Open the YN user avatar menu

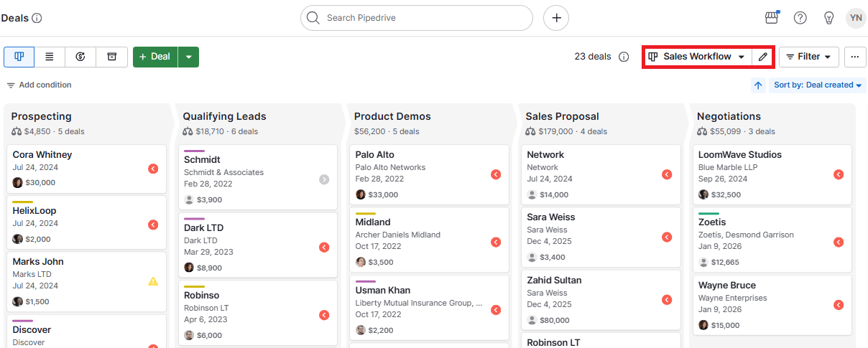click(x=856, y=18)
